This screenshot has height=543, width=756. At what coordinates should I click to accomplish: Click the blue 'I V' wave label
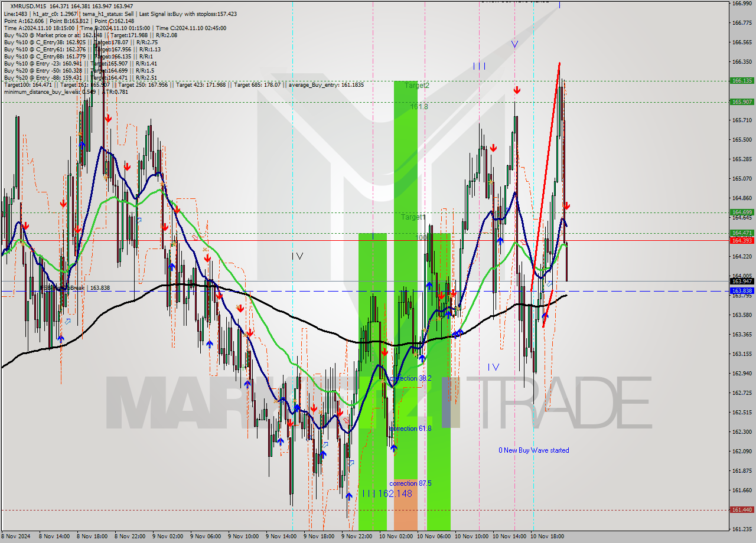[494, 367]
